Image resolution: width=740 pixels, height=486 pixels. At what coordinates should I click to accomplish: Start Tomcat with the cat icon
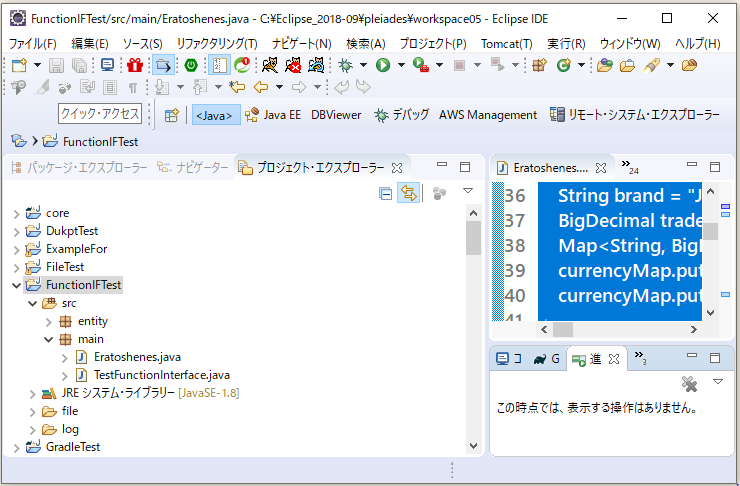[x=270, y=65]
